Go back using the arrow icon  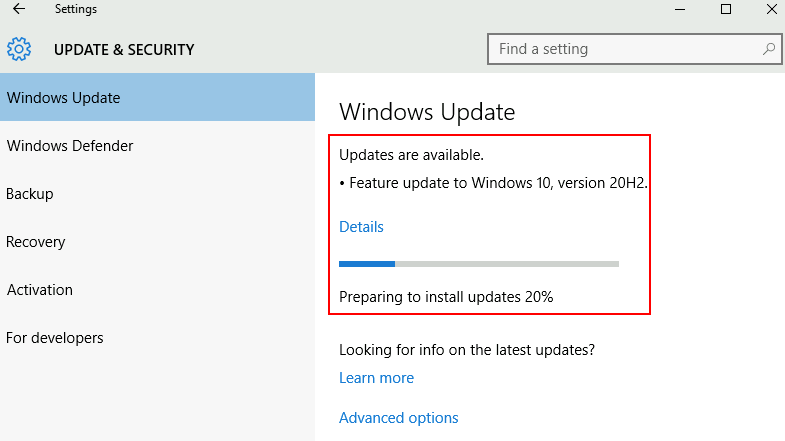(x=19, y=9)
